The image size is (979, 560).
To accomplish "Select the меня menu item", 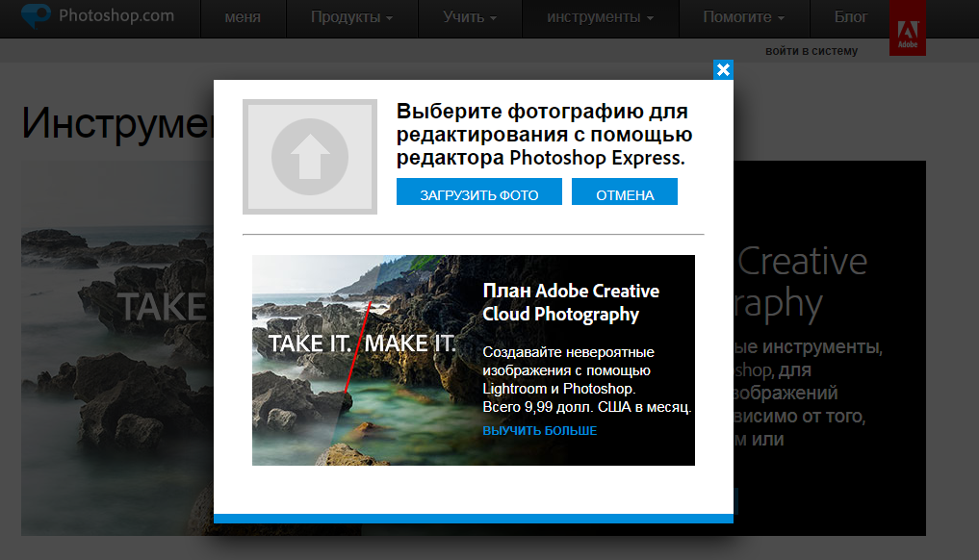I will [x=244, y=16].
